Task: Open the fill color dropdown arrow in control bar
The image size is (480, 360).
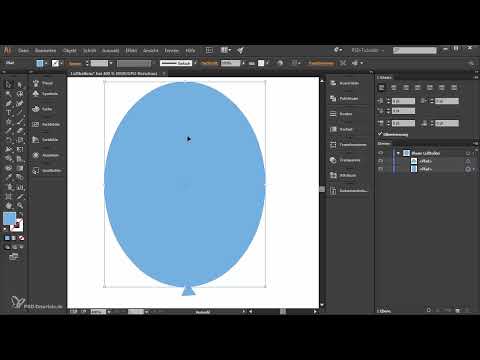Action: tap(46, 63)
